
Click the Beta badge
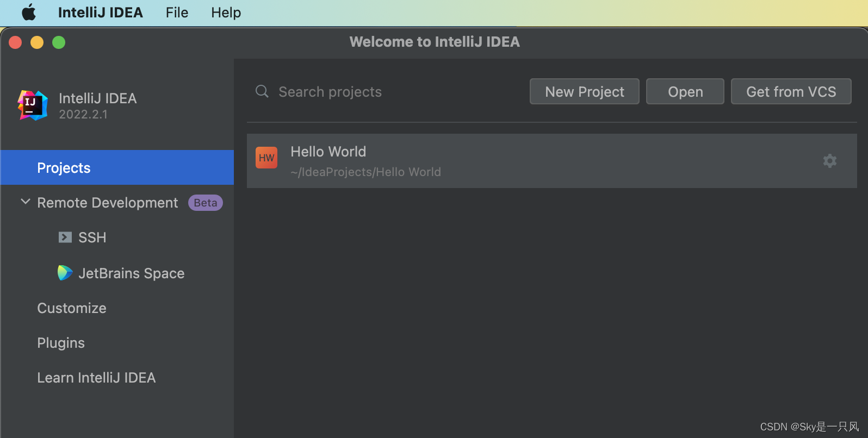tap(205, 203)
